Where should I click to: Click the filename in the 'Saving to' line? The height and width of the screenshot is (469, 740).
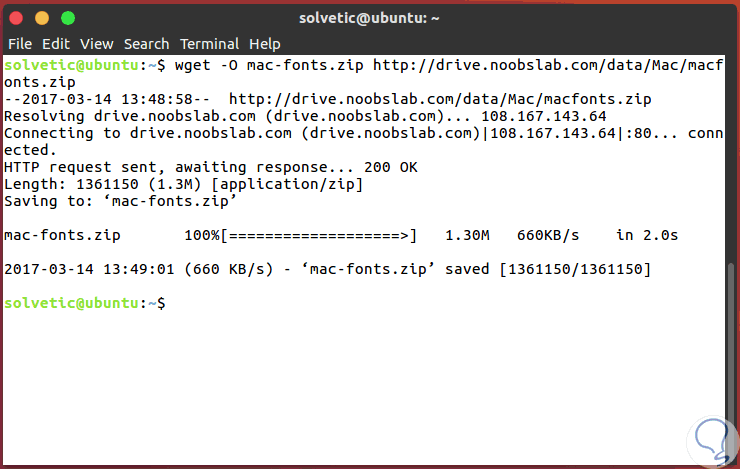168,201
